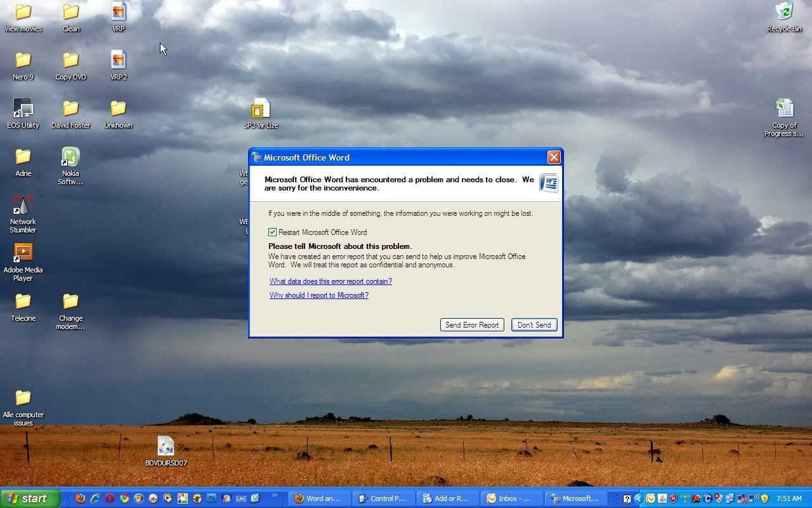
Task: Launch Photoshop from Quick Launch
Action: pos(211,498)
